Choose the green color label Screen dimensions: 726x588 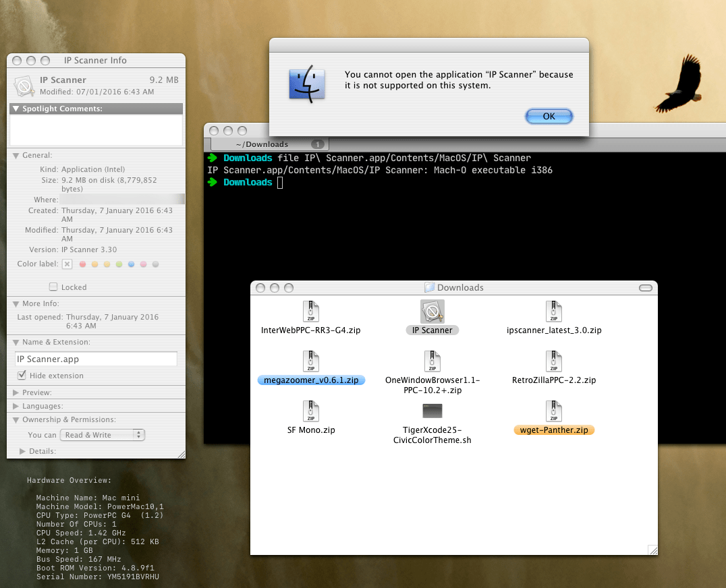point(119,264)
